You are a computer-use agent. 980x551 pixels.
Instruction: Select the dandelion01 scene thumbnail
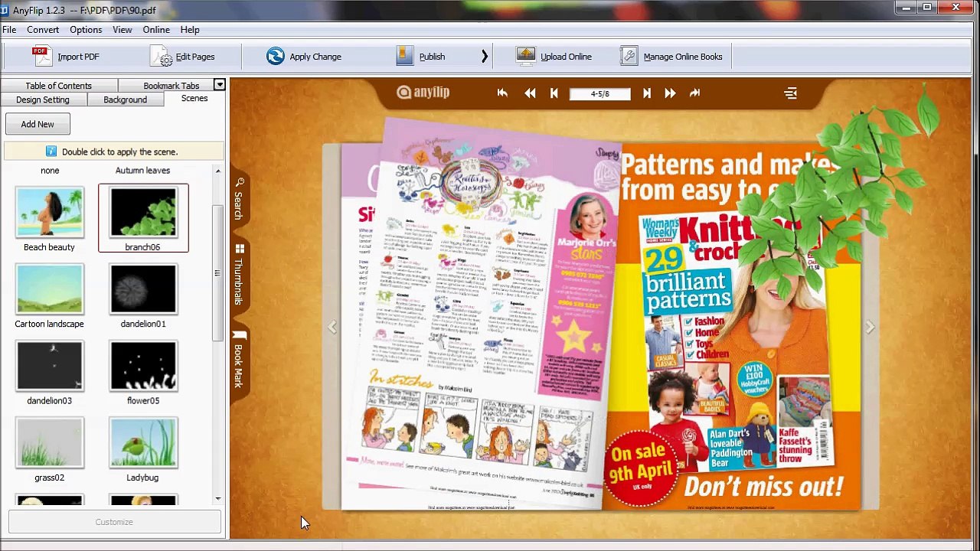click(x=143, y=289)
